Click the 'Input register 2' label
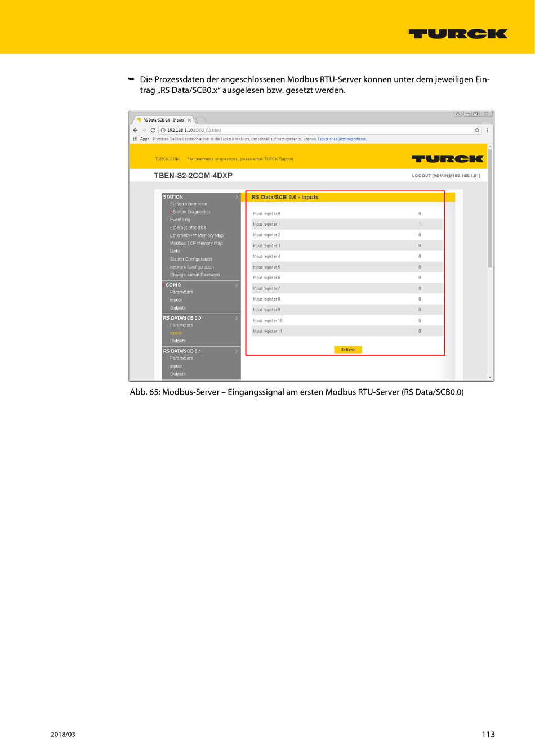 tap(266, 235)
